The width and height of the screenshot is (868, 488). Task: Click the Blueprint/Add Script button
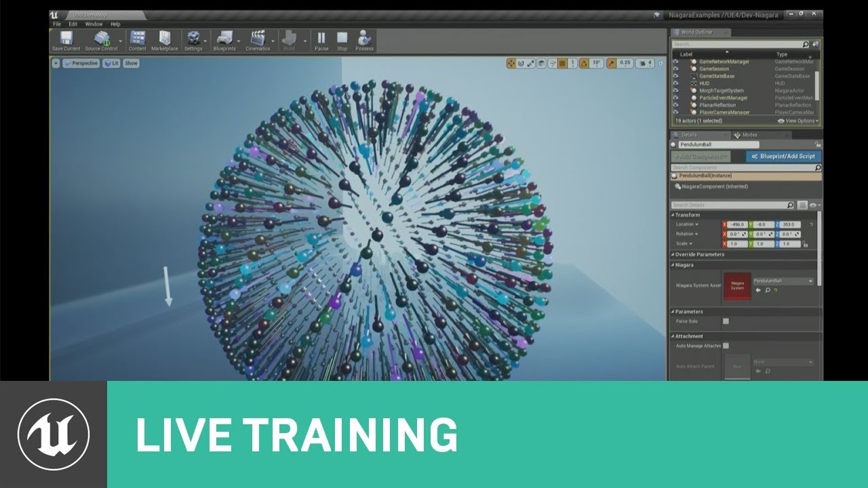tap(783, 156)
